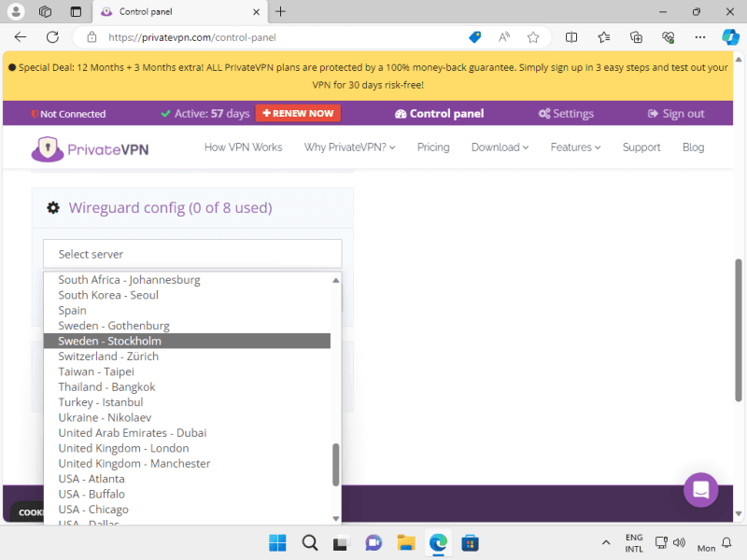This screenshot has height=560, width=747.
Task: Refresh the page with reload icon
Action: (x=52, y=37)
